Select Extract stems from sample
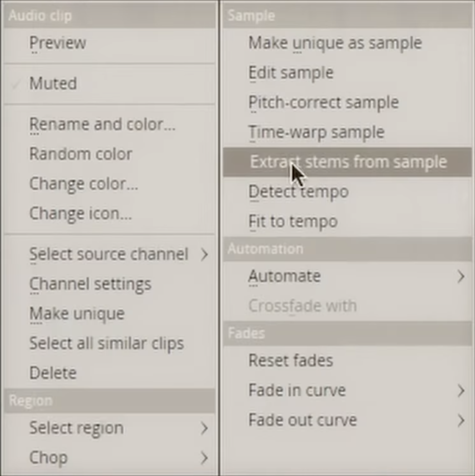The image size is (475, 476). click(348, 162)
